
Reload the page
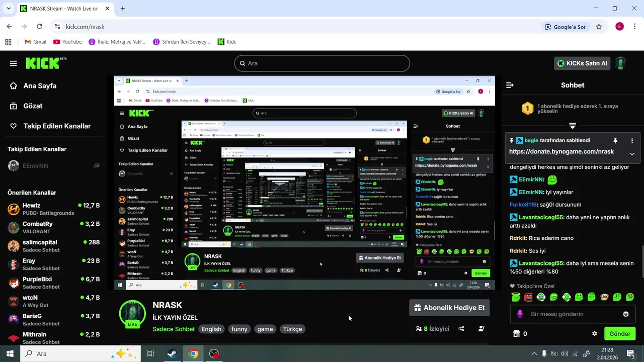(39, 27)
